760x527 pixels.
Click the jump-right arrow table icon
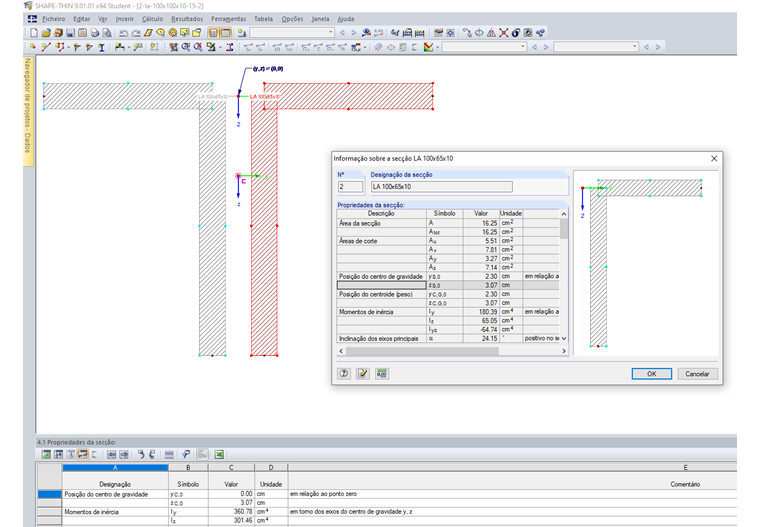124,454
